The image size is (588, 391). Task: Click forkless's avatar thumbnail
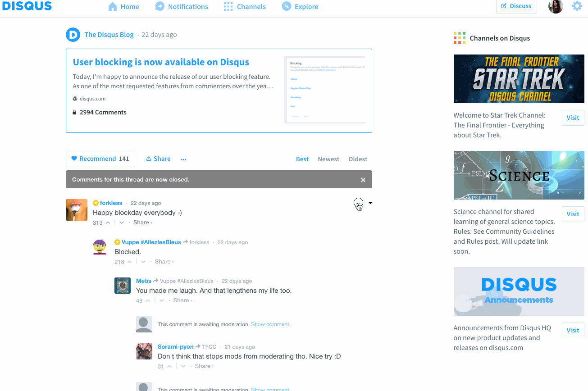pos(76,209)
